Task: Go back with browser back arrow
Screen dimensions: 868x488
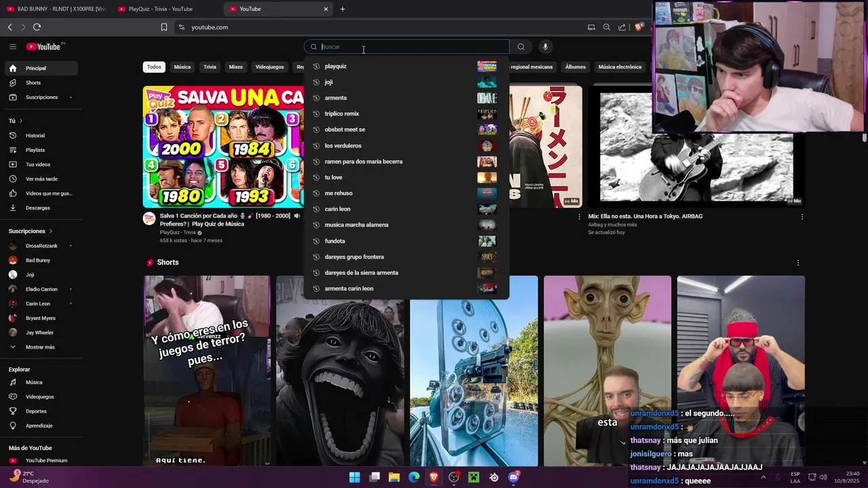Action: 9,27
